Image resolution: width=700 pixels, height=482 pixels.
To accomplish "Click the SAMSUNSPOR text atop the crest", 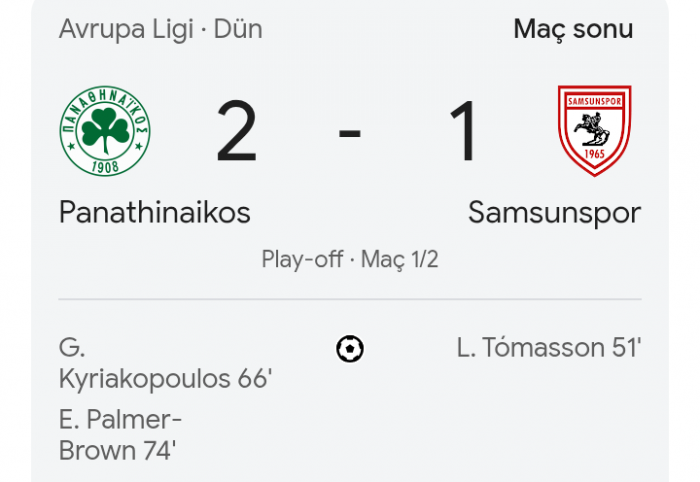I will coord(594,103).
